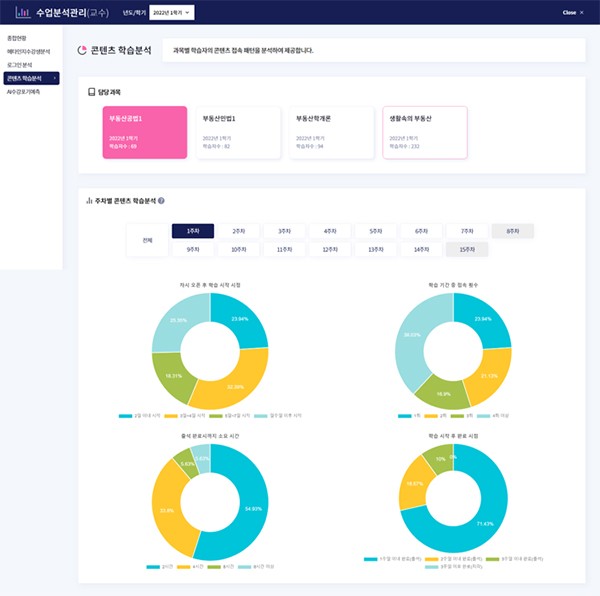
Task: Click the 담당 과목 book icon
Action: (91, 92)
